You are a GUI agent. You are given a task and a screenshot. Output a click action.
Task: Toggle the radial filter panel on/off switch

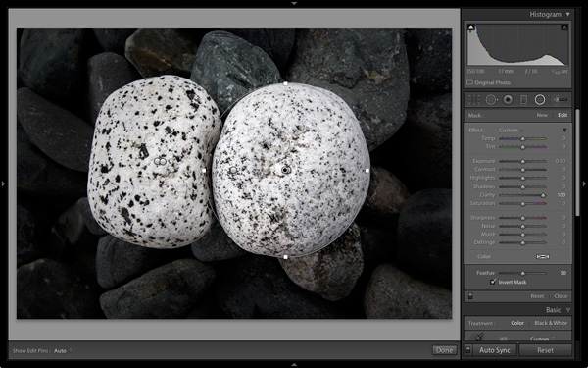[470, 296]
